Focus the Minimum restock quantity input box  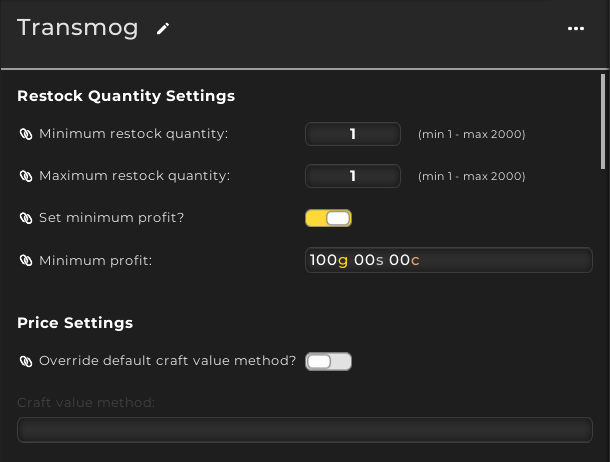[352, 134]
